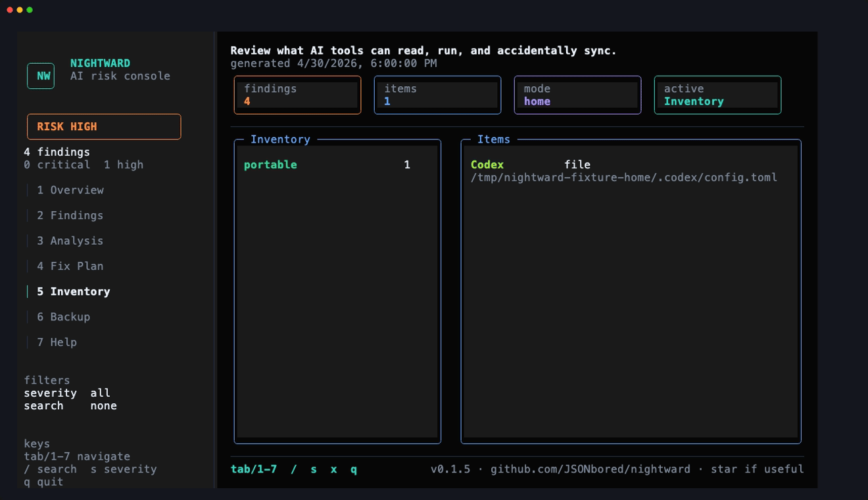Open 6 Backup from the sidebar
Screen dimensions: 868x500
click(x=63, y=316)
